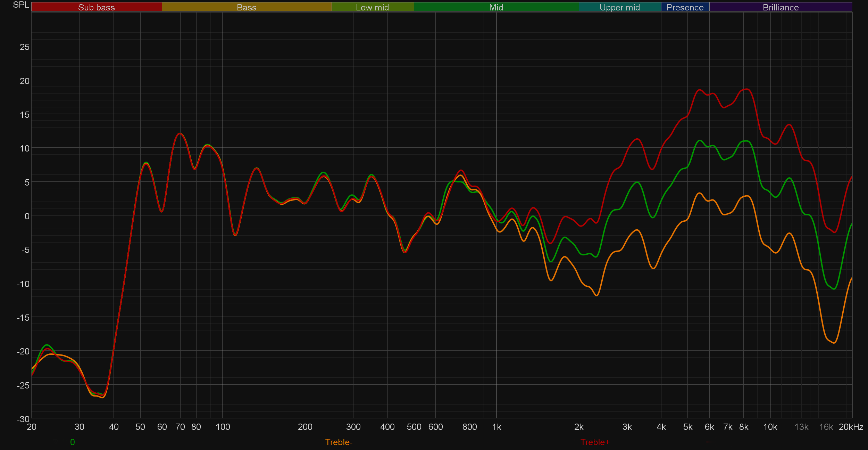Image resolution: width=868 pixels, height=450 pixels.
Task: Select the Mid frequency band label
Action: (x=496, y=7)
